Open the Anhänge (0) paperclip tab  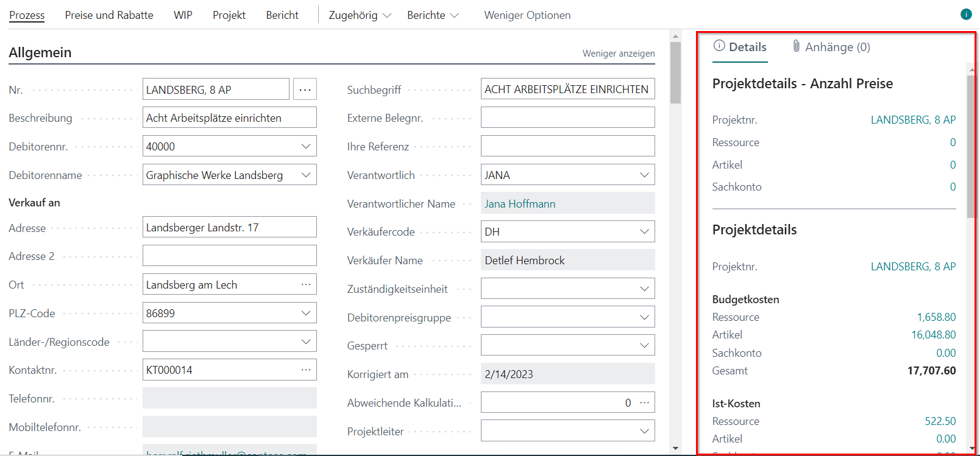point(831,47)
